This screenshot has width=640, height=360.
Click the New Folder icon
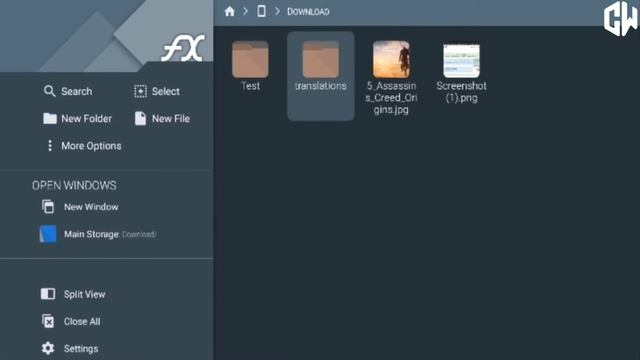point(50,118)
